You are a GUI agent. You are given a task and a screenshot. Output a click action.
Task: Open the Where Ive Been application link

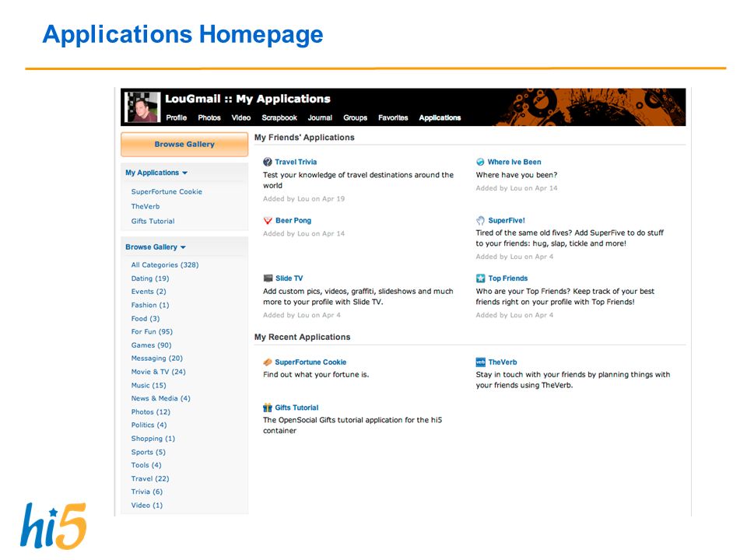coord(514,162)
